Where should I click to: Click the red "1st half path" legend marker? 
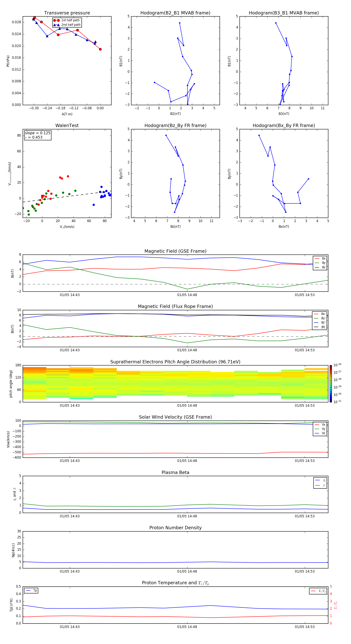pos(56,20)
